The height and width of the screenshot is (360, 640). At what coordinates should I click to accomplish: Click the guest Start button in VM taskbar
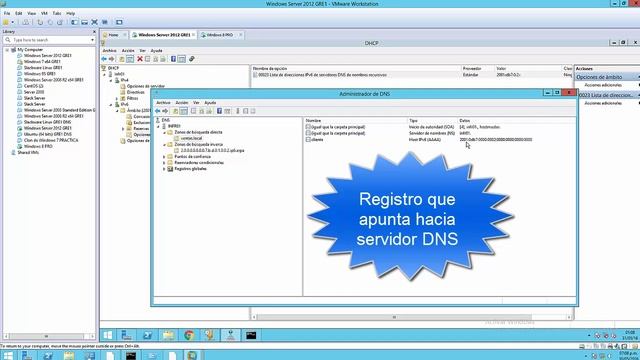[108, 335]
